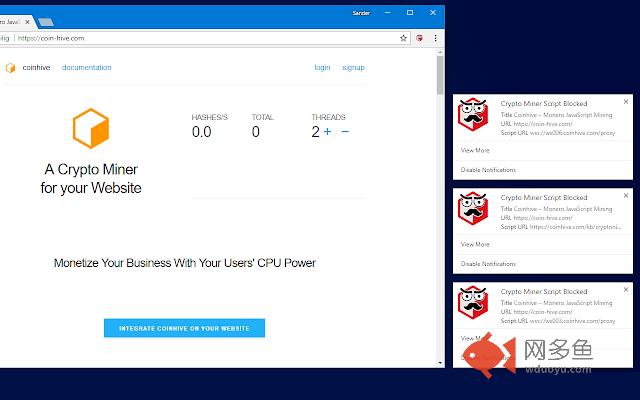
Task: Dismiss the second notification (cryptonight script)
Action: click(626, 196)
